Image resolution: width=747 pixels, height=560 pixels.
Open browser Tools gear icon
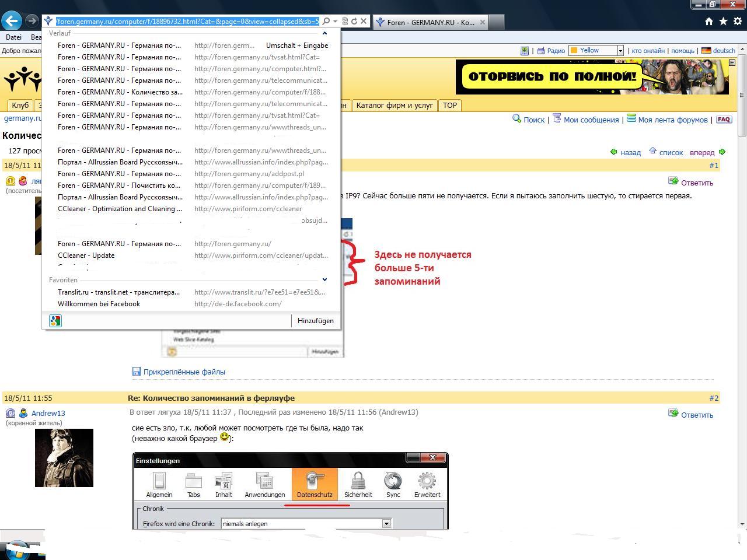coord(737,22)
